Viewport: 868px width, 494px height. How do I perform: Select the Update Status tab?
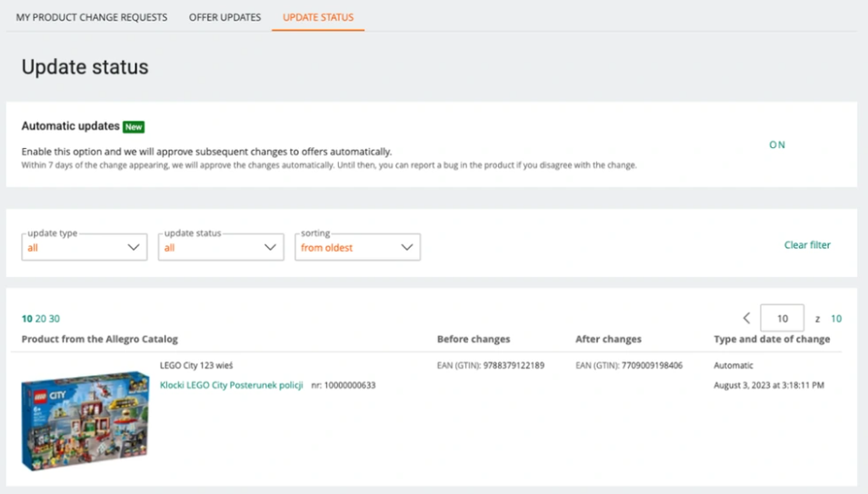tap(318, 17)
